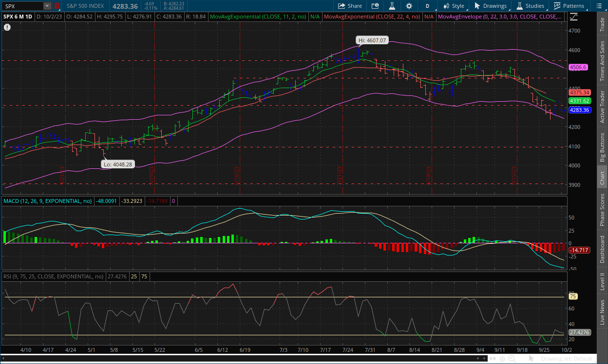The width and height of the screenshot is (608, 364).
Task: Select the Chart side tab
Action: (602, 178)
